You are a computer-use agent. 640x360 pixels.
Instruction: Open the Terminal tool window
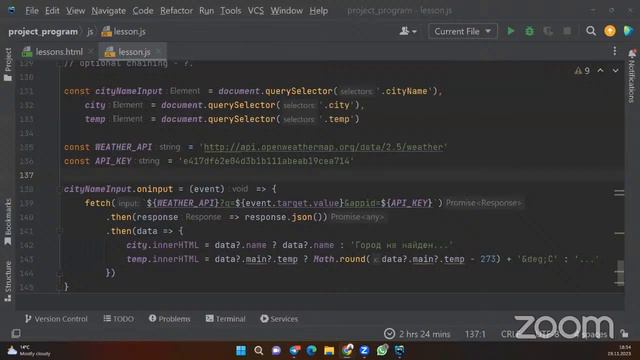pyautogui.click(x=225, y=319)
